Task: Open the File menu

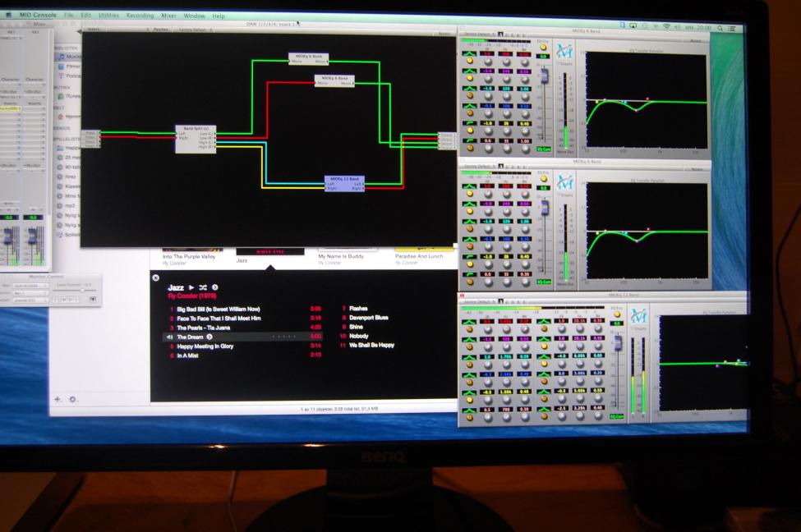Action: click(x=68, y=16)
